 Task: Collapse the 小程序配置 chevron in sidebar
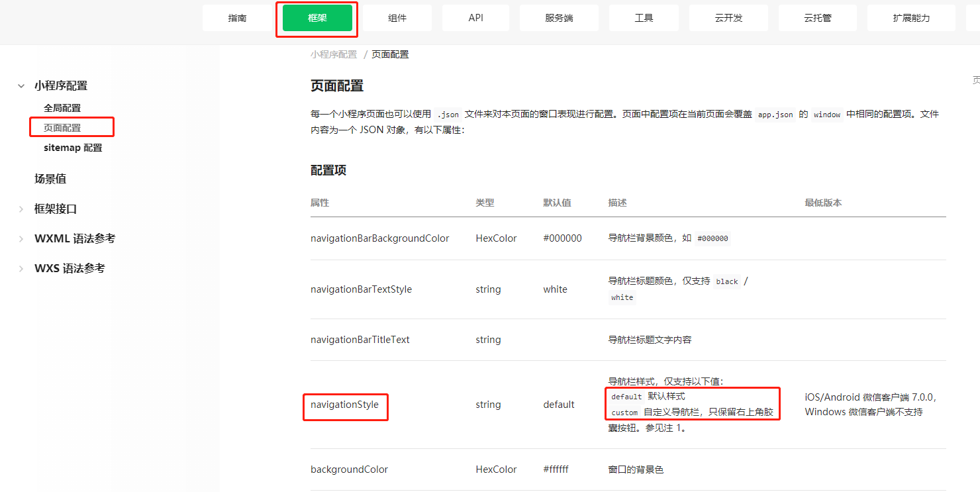coord(21,85)
